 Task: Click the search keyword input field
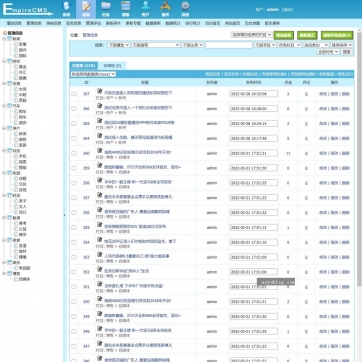pos(229,45)
